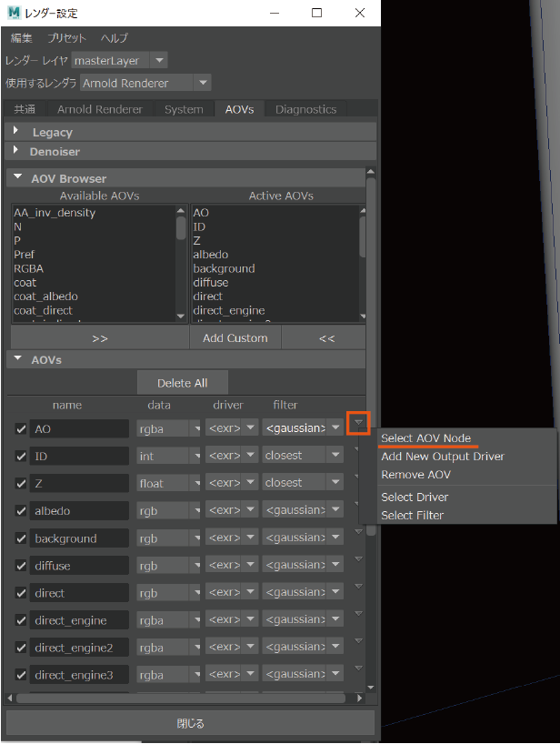The height and width of the screenshot is (744, 560).
Task: Select background in Active AOVs list
Action: (224, 268)
